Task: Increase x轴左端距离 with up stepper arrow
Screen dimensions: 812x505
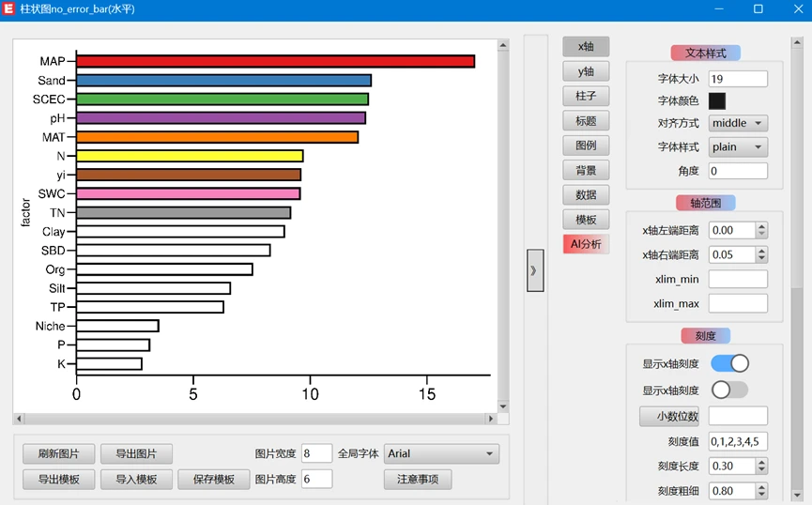Action: click(x=761, y=226)
